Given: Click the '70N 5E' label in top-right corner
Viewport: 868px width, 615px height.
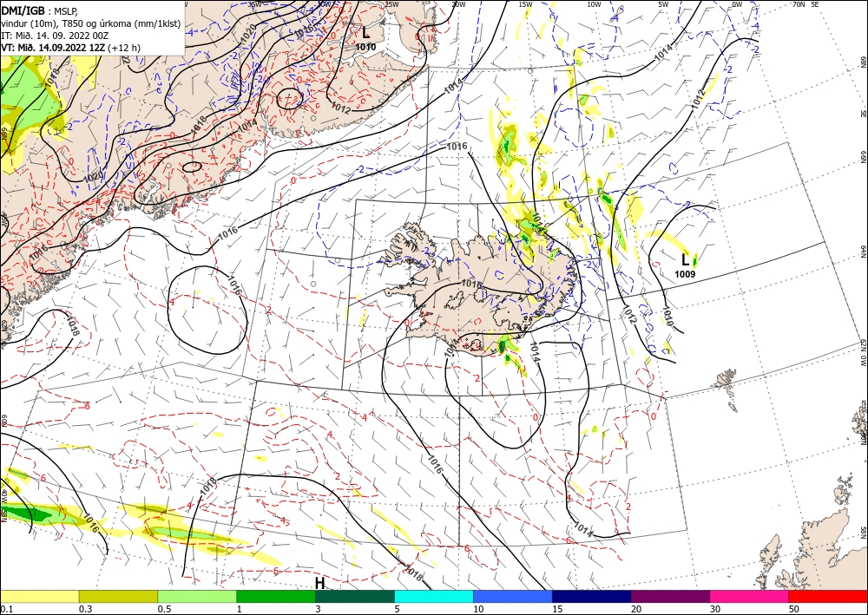Looking at the screenshot, I should 806,4.
